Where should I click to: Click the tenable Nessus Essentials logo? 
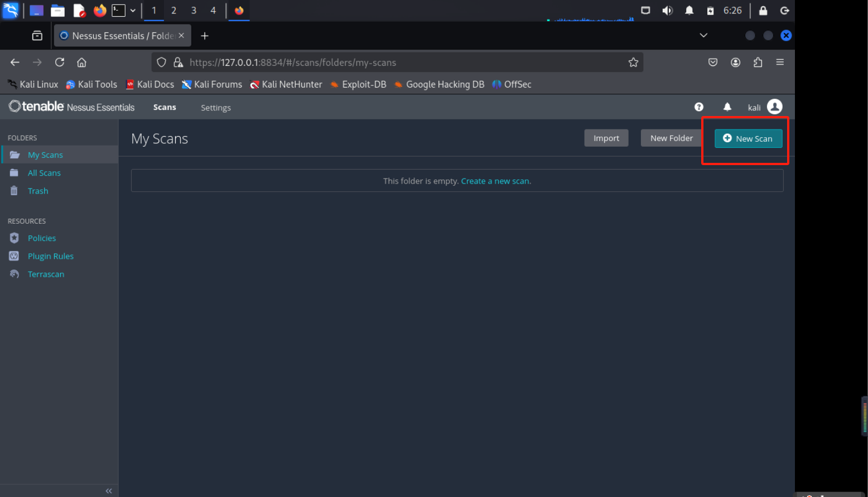71,107
